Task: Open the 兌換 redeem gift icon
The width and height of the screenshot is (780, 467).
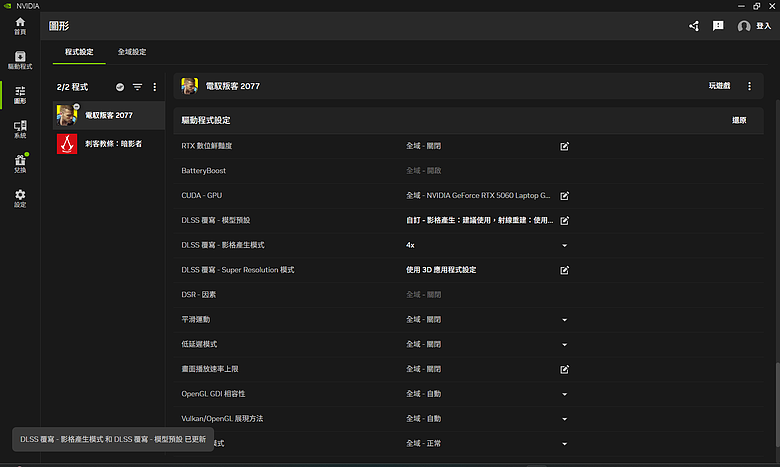Action: click(20, 164)
